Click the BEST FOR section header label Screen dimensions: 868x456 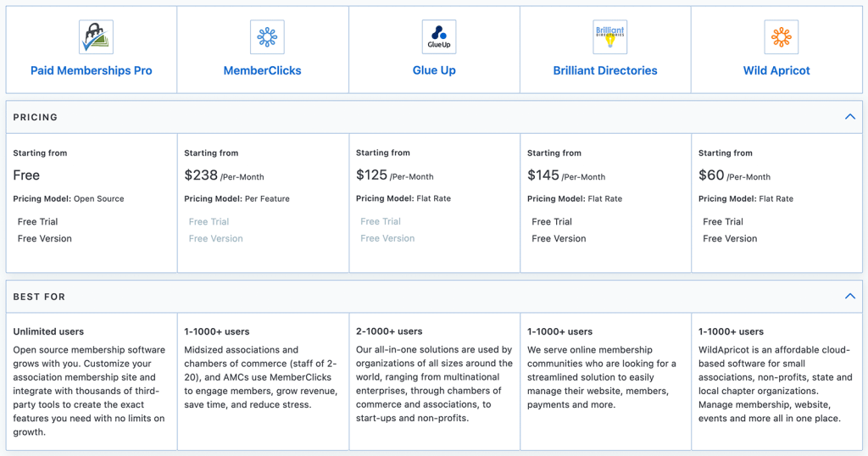pos(39,297)
